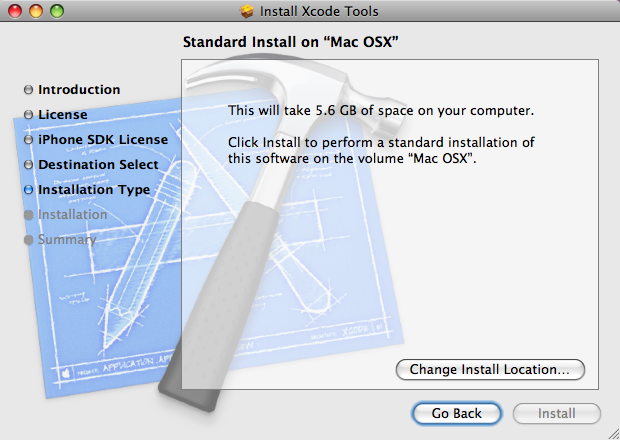Click the package icon in title bar

[247, 11]
